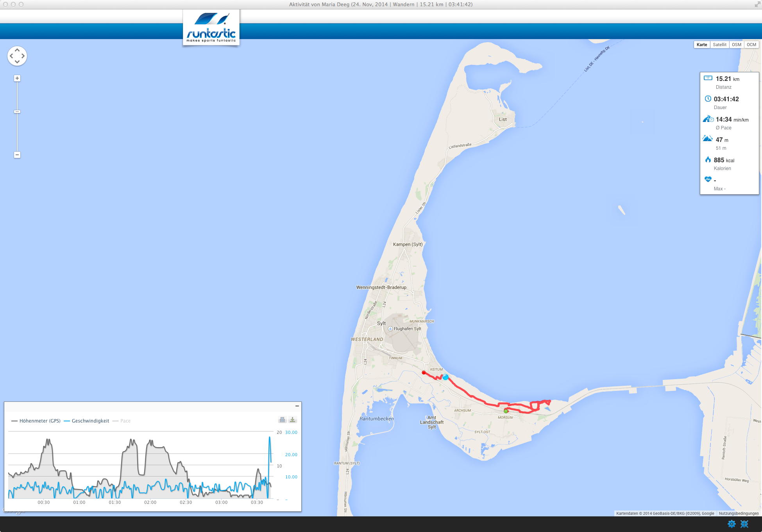Viewport: 762px width, 532px height.
Task: Toggle Höhenmeter (GPS) series in chart
Action: coord(39,421)
